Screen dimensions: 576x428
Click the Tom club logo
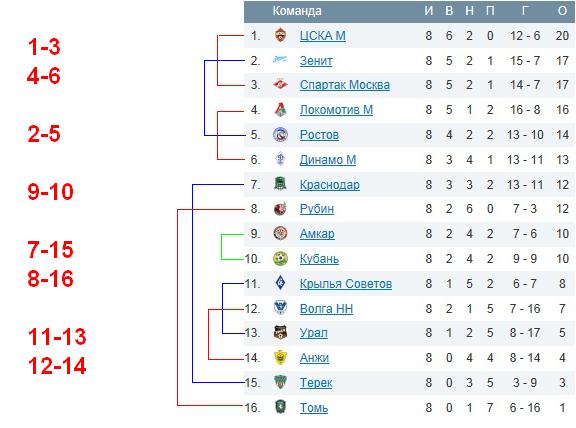(280, 407)
